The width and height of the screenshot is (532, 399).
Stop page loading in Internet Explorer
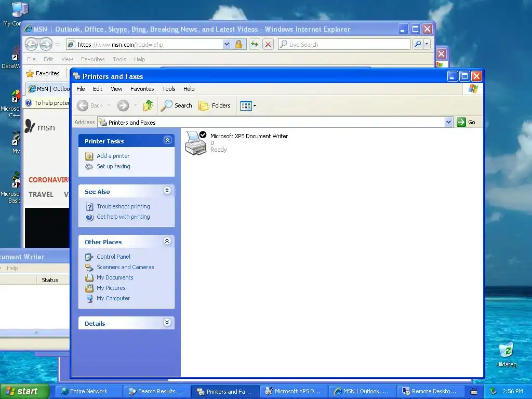point(268,45)
